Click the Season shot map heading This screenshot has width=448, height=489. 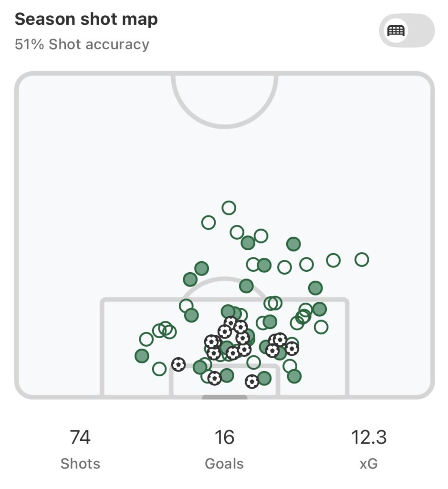click(x=86, y=19)
